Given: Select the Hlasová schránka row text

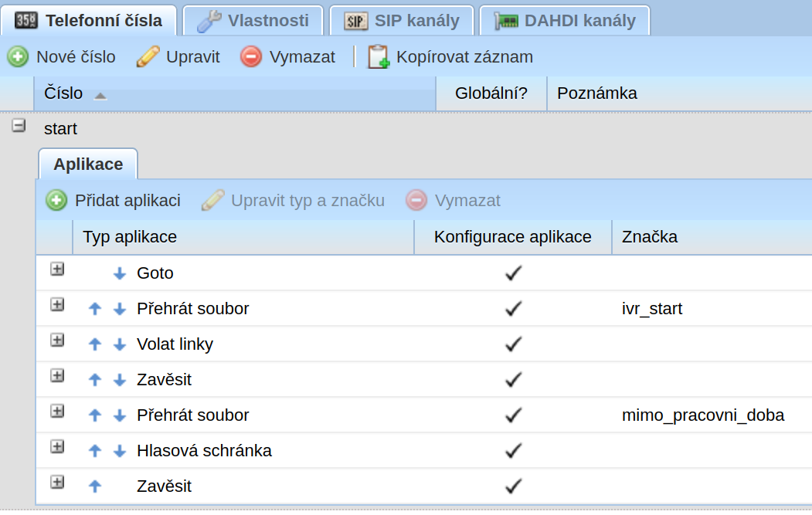Looking at the screenshot, I should click(204, 451).
